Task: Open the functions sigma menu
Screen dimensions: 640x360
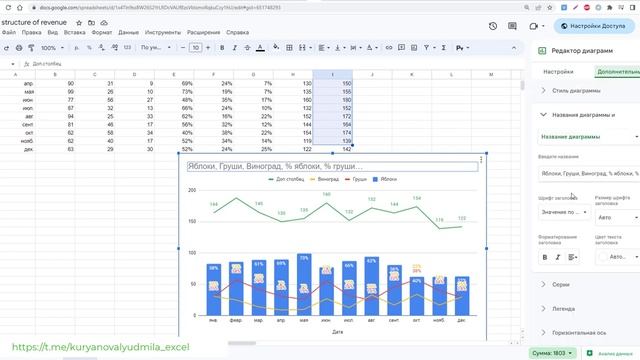Action: tap(443, 48)
